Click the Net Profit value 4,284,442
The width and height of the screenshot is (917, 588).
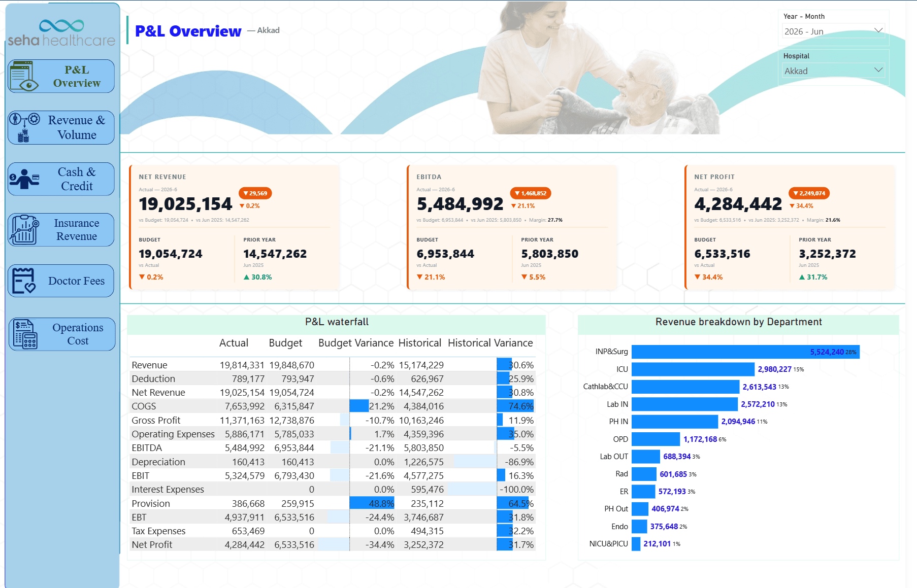click(738, 204)
